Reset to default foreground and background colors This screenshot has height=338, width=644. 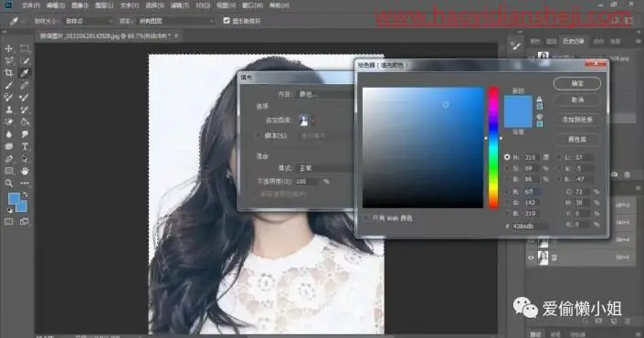click(9, 210)
